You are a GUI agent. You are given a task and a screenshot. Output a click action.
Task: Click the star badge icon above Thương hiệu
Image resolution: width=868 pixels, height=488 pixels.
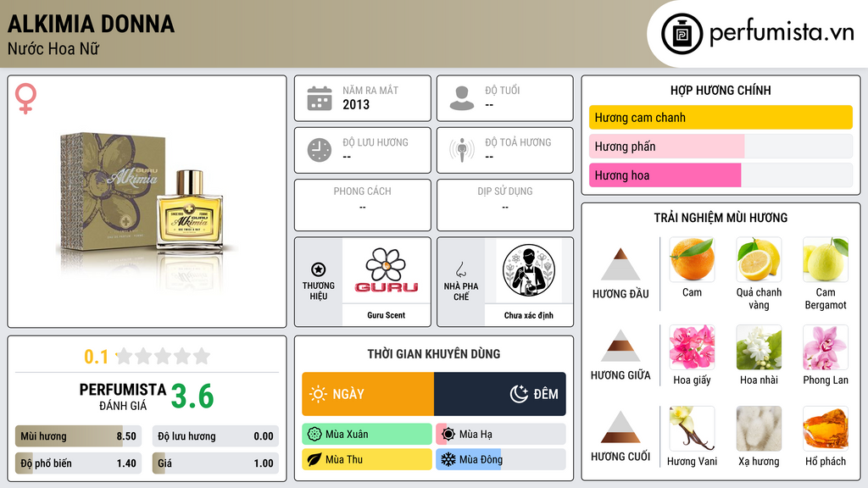[x=319, y=269]
